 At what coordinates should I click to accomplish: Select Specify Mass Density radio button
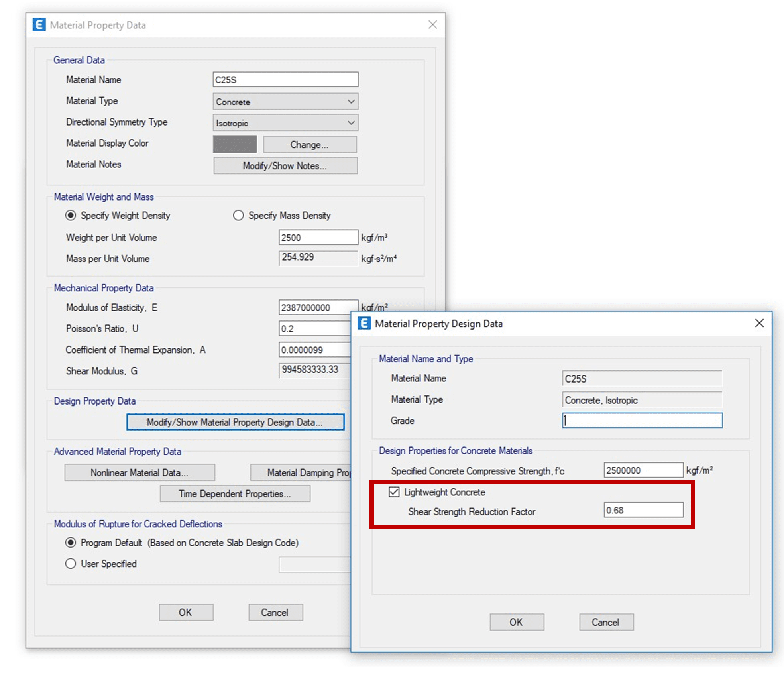(x=238, y=216)
